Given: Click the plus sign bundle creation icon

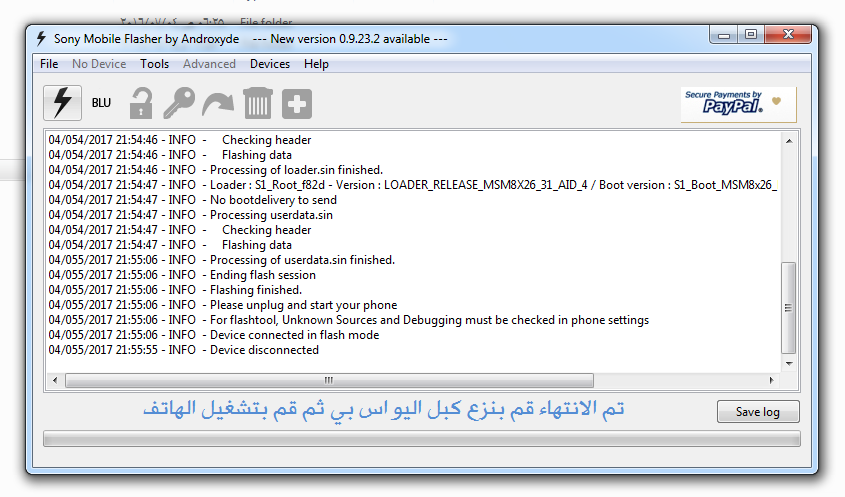Looking at the screenshot, I should (297, 103).
